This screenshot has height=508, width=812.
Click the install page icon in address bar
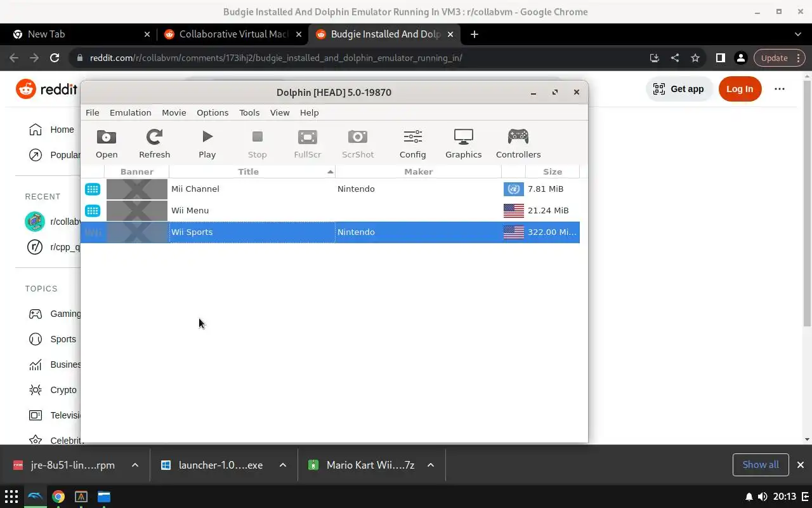(655, 58)
